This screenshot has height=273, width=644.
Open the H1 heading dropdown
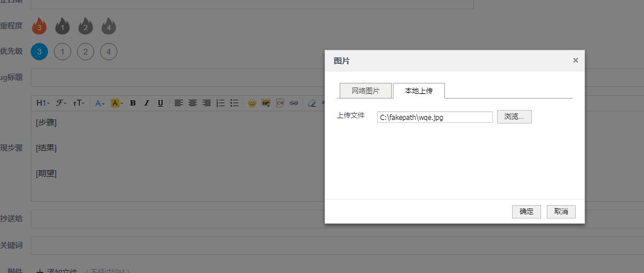pyautogui.click(x=43, y=103)
